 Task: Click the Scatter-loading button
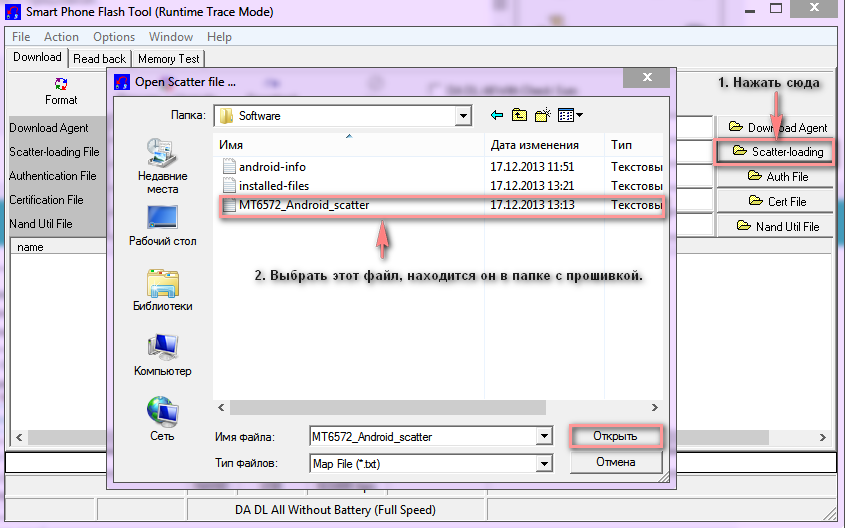[x=777, y=152]
